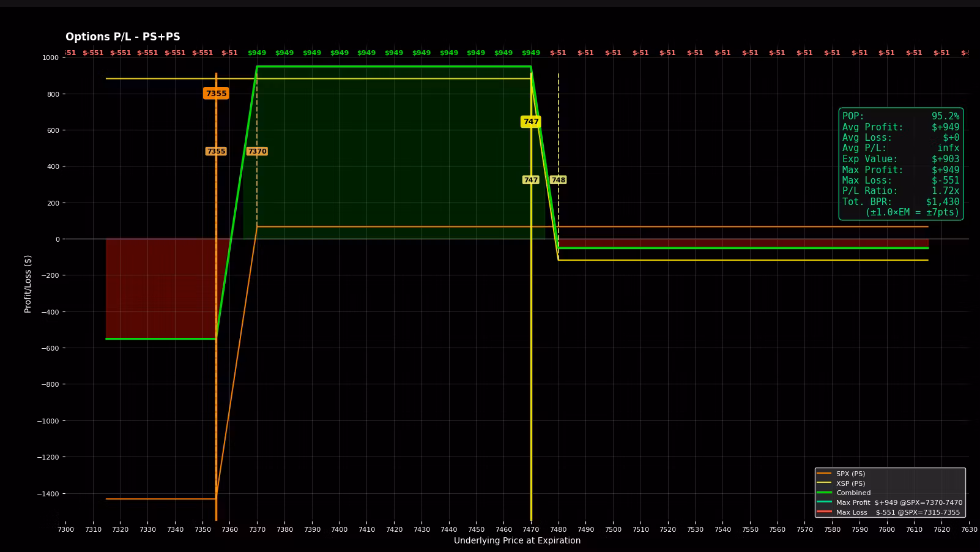Click the 1000 tick on the y-axis
980x552 pixels.
click(51, 58)
